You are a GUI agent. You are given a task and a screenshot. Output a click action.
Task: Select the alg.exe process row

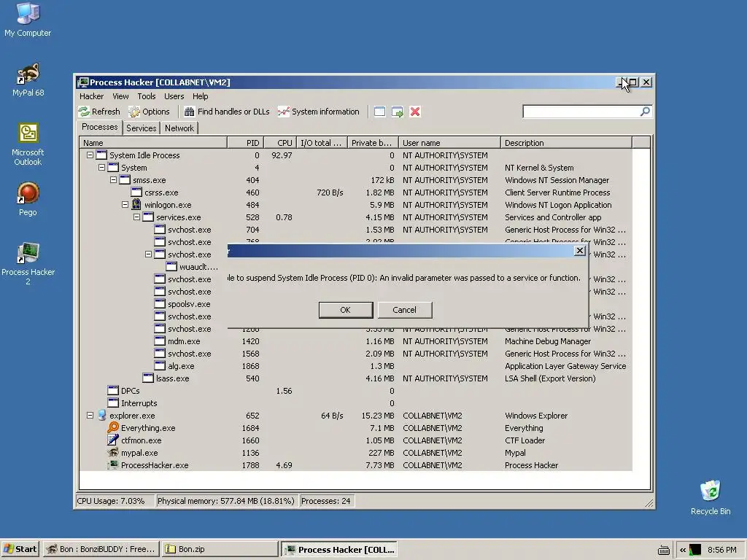pyautogui.click(x=355, y=366)
